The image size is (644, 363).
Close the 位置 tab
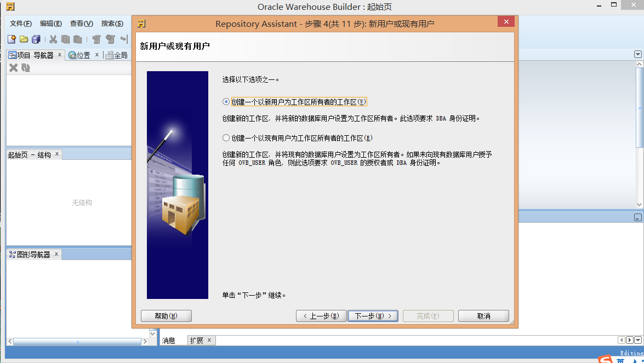pos(97,54)
